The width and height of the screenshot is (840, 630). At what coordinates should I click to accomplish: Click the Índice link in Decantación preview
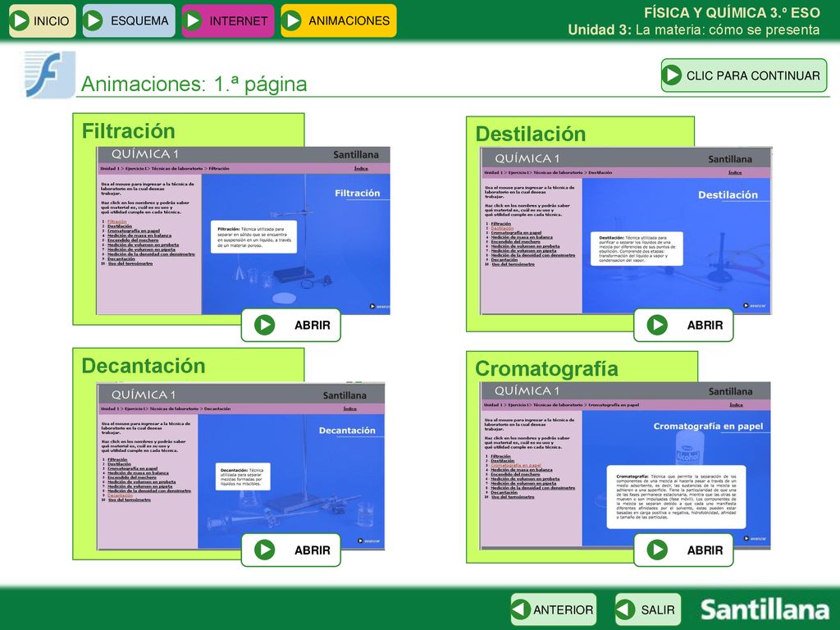349,409
